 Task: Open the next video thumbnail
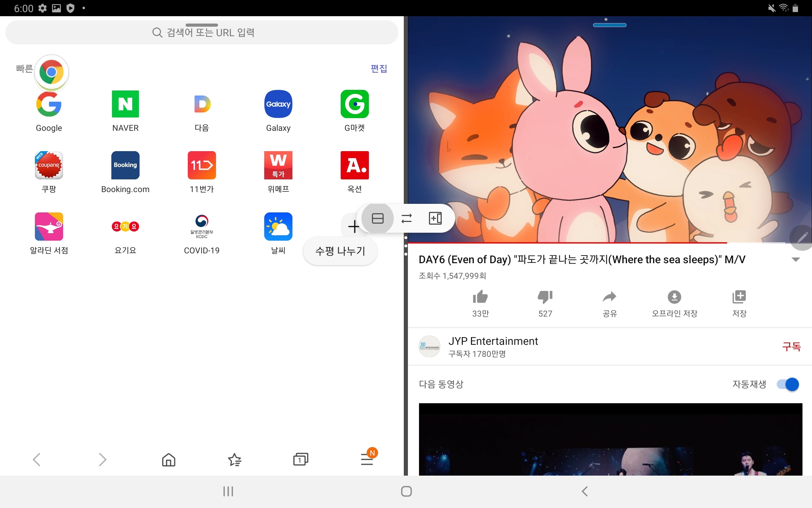pos(610,439)
